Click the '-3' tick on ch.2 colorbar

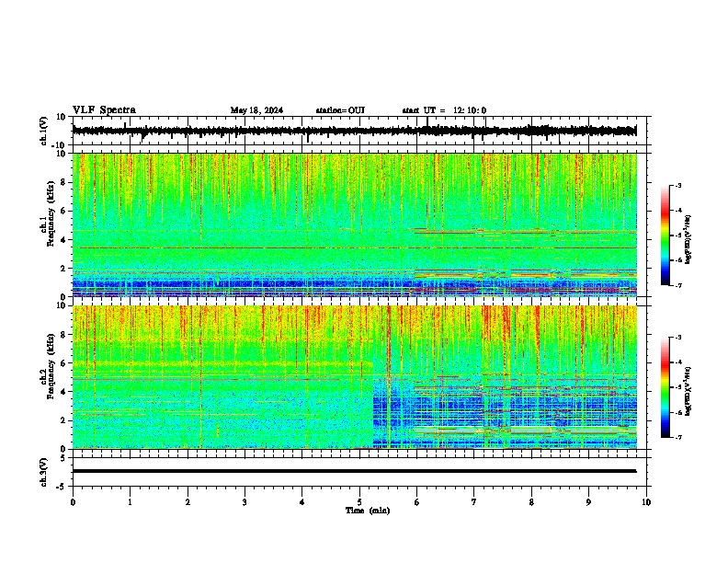(x=677, y=338)
